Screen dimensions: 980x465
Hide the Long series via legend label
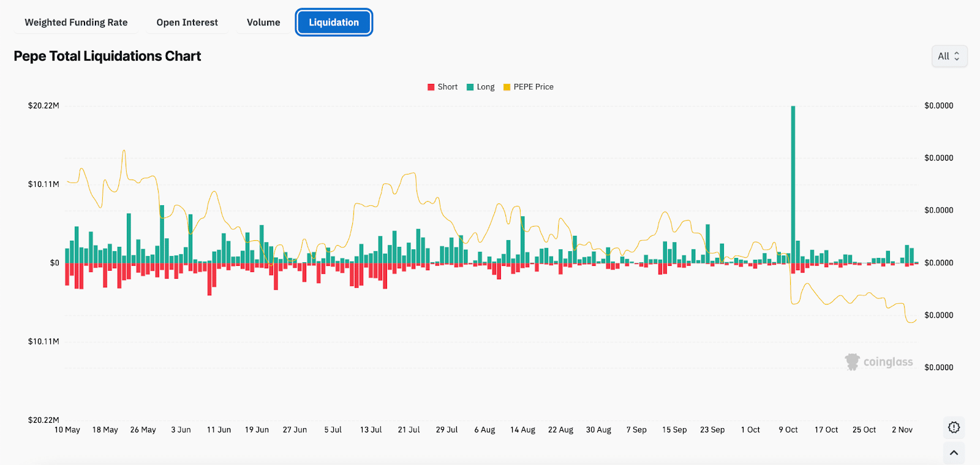(x=485, y=87)
